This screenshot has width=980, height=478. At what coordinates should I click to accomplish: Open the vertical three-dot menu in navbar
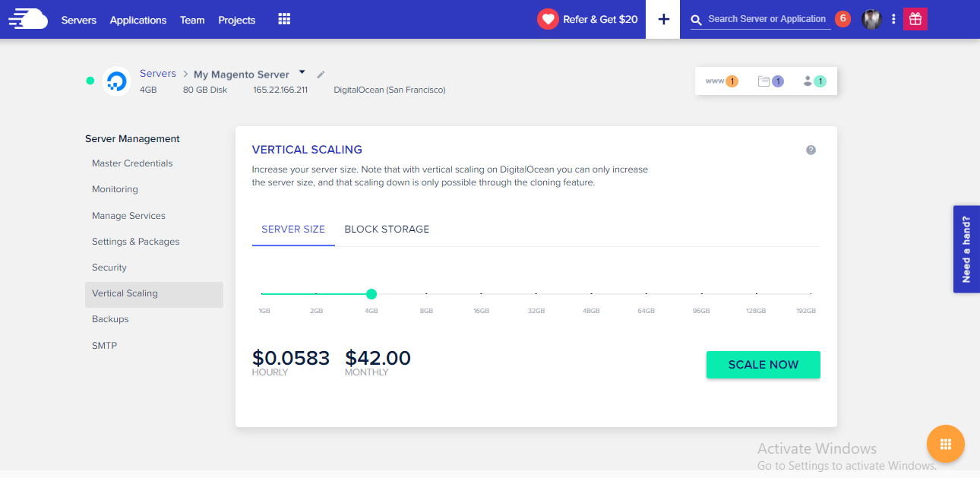pyautogui.click(x=893, y=18)
